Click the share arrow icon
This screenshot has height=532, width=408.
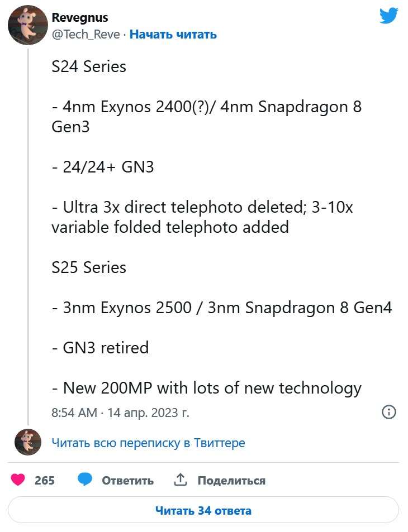(180, 480)
